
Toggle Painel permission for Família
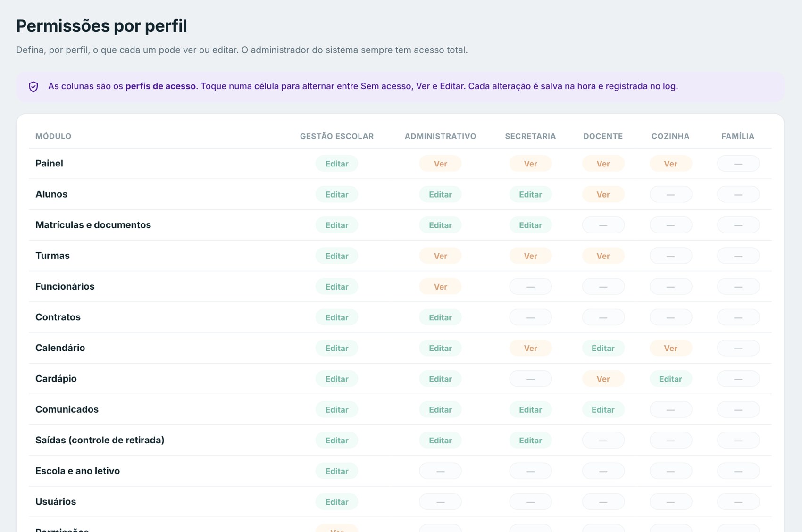click(x=738, y=164)
